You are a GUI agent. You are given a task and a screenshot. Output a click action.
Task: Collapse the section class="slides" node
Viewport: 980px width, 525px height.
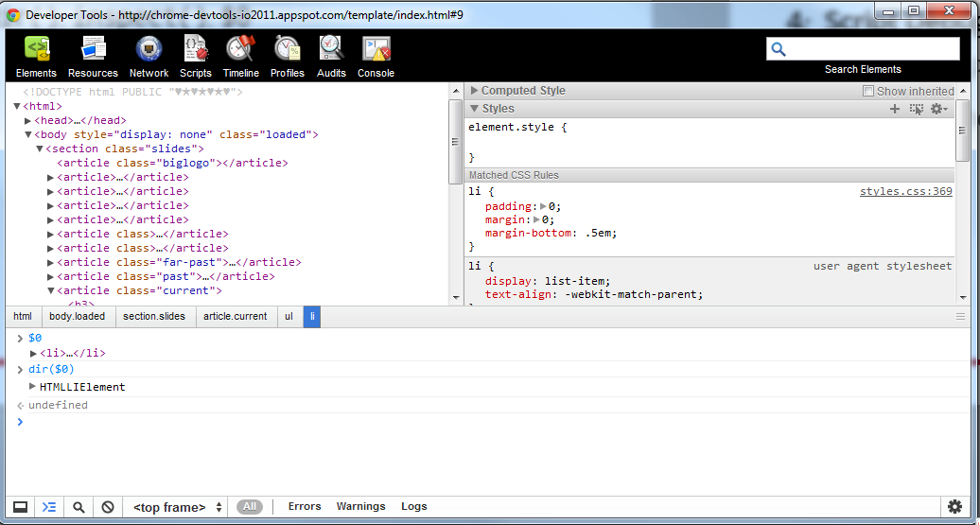coord(40,149)
